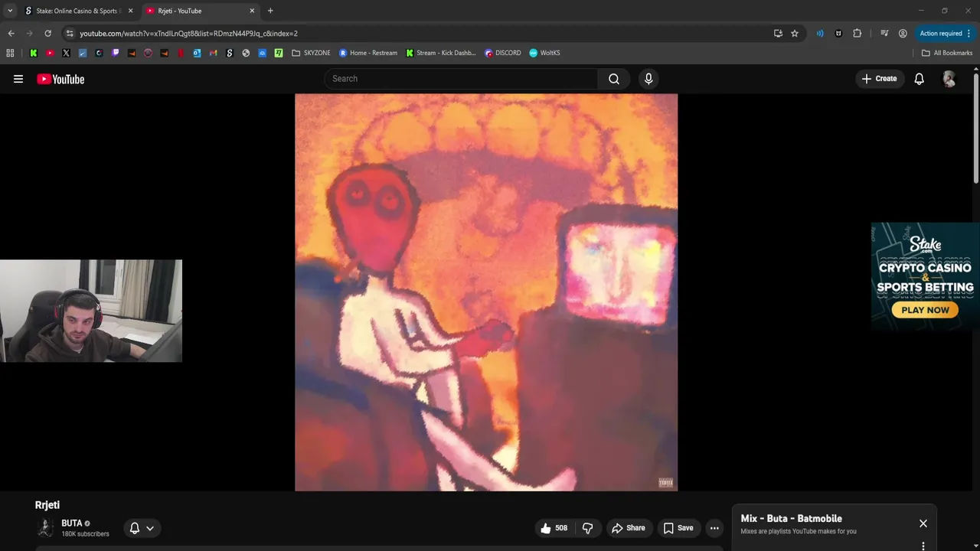Open the Chrome profile icon
This screenshot has height=551, width=980.
[903, 34]
